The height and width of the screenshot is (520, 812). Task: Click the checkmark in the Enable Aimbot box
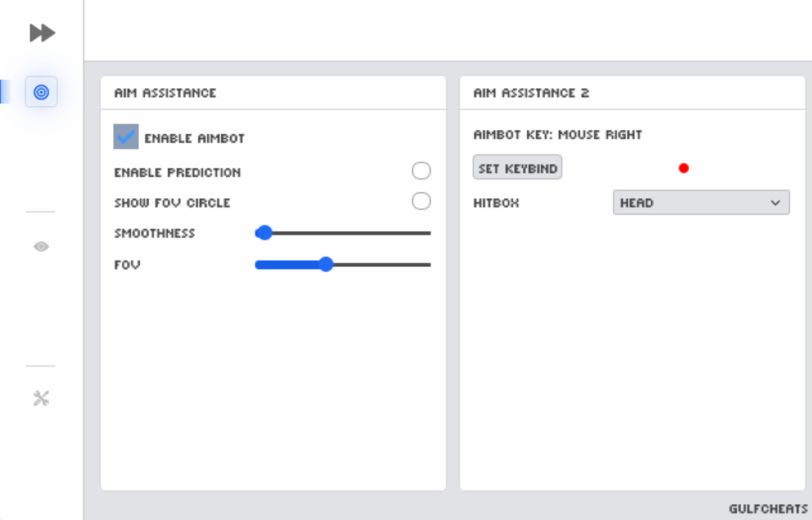click(126, 137)
